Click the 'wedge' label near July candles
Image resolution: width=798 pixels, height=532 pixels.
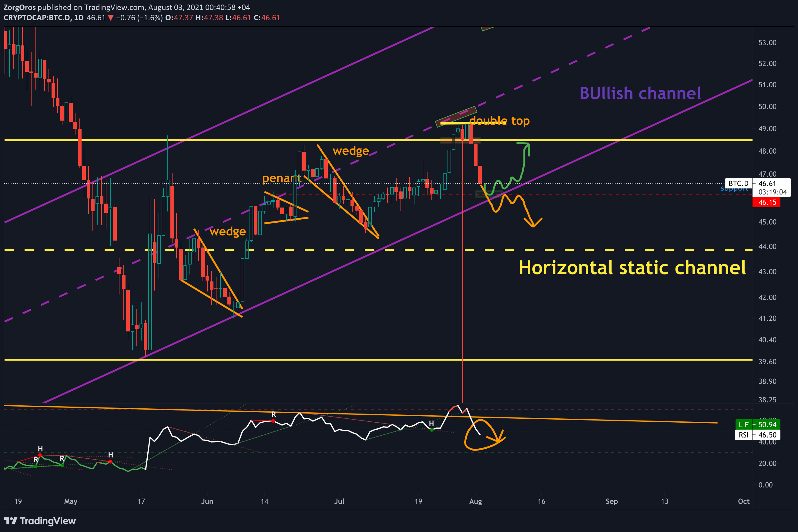click(351, 151)
